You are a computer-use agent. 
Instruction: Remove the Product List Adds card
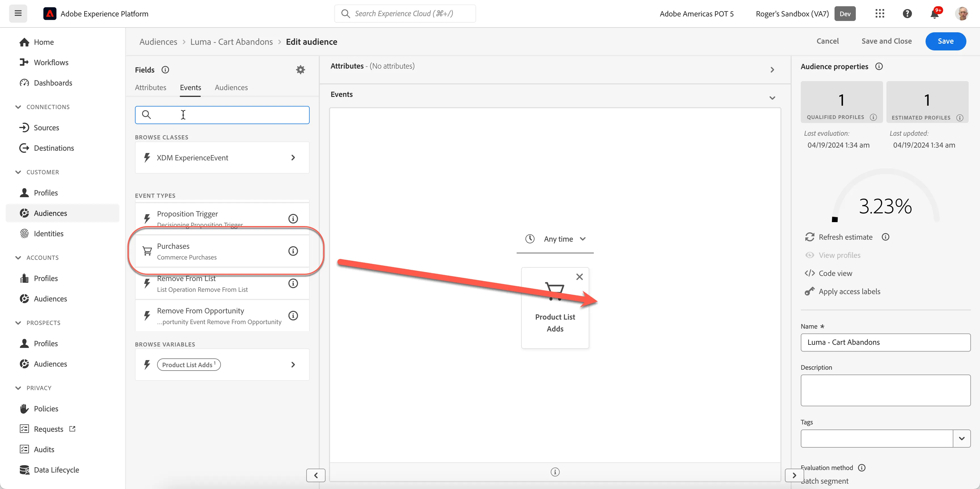pyautogui.click(x=579, y=277)
